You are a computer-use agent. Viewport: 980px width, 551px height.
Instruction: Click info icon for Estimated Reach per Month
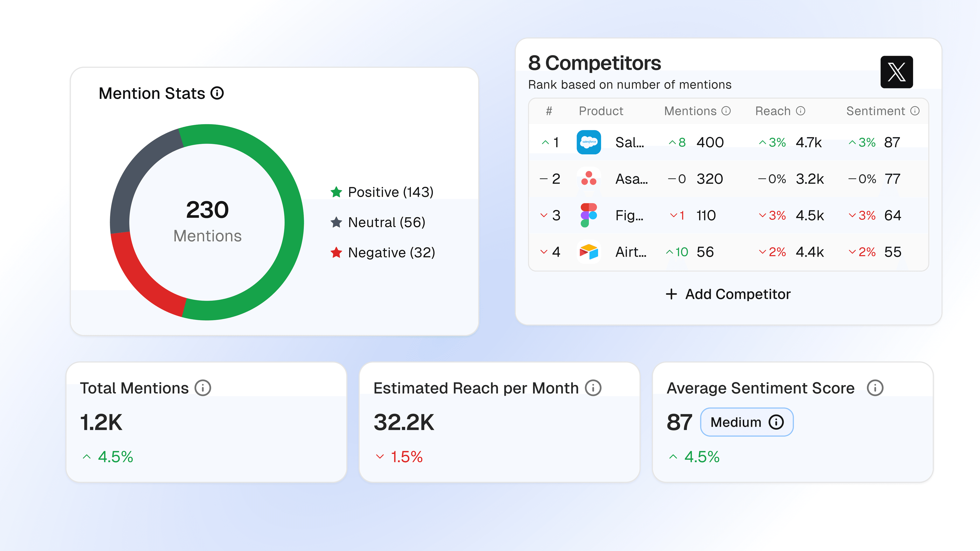593,388
